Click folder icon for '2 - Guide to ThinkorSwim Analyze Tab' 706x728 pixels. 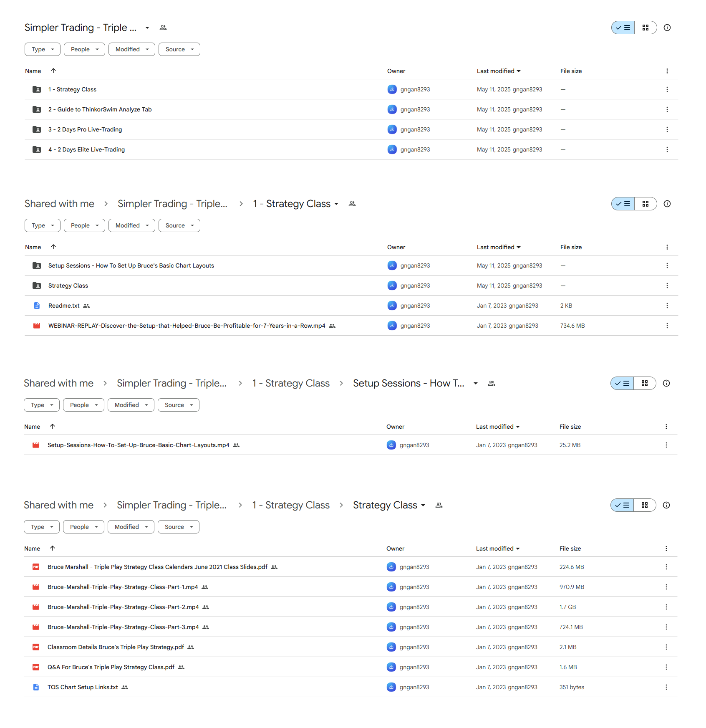coord(37,109)
